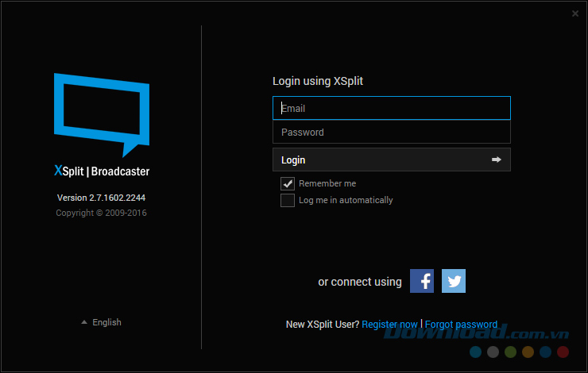Screen dimensions: 588x373
Task: Click the Copyright © 2009-2016 text
Action: point(101,213)
